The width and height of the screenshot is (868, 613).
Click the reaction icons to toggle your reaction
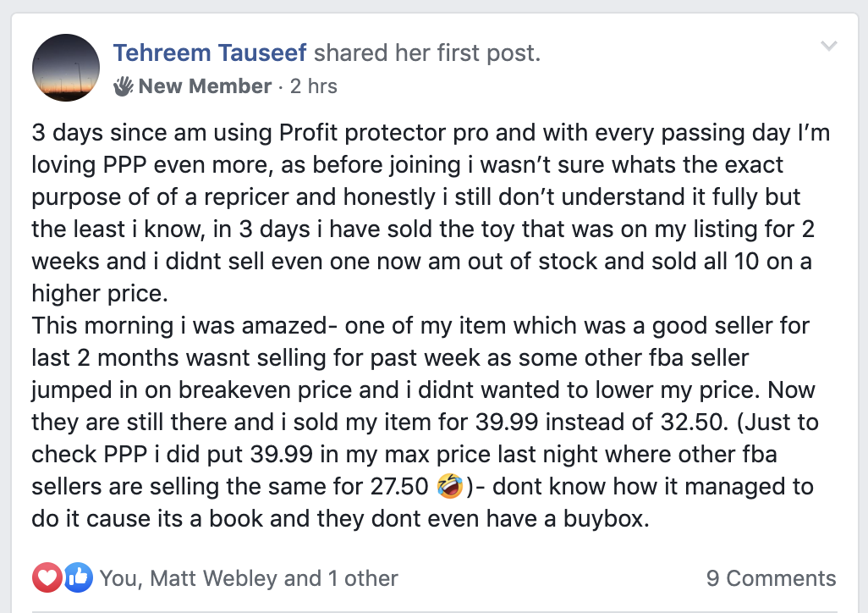[x=63, y=577]
